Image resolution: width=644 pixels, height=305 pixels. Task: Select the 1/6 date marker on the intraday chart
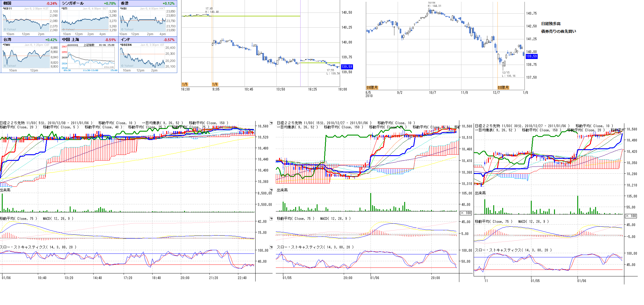[x=215, y=84]
